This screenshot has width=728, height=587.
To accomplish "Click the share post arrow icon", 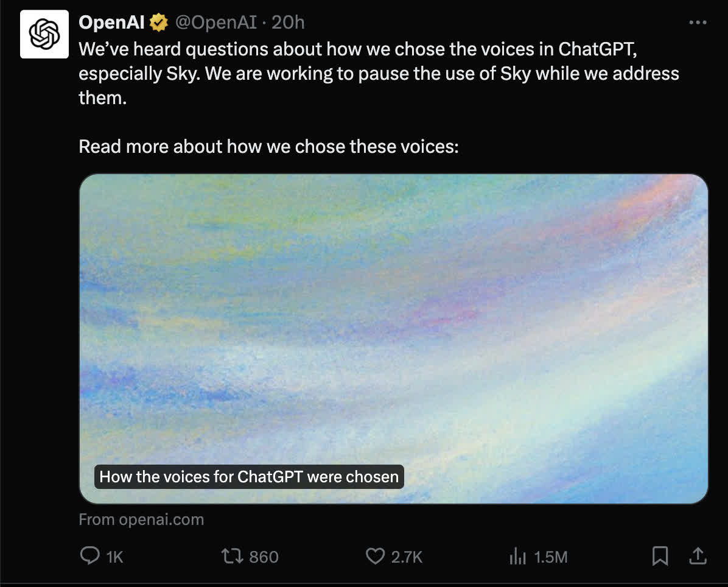I will (x=698, y=555).
